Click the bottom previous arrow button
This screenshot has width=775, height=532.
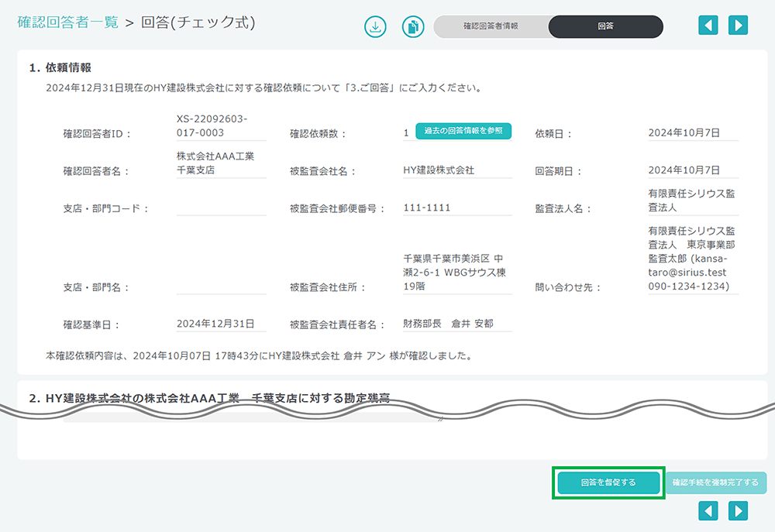tap(708, 510)
